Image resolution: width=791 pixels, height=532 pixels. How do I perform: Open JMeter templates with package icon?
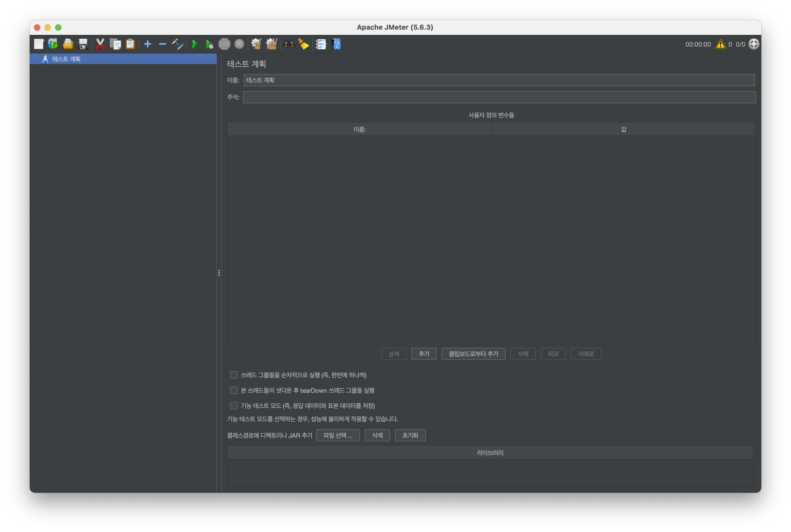53,44
